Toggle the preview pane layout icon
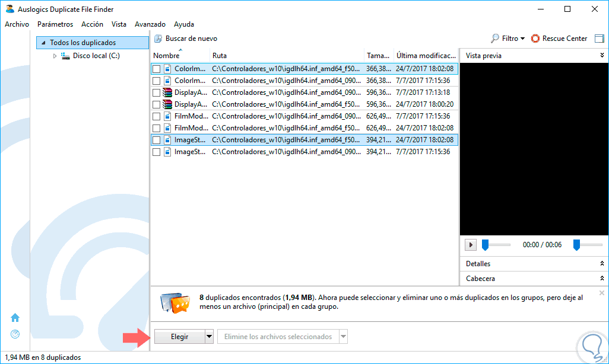This screenshot has width=609, height=364. 600,39
